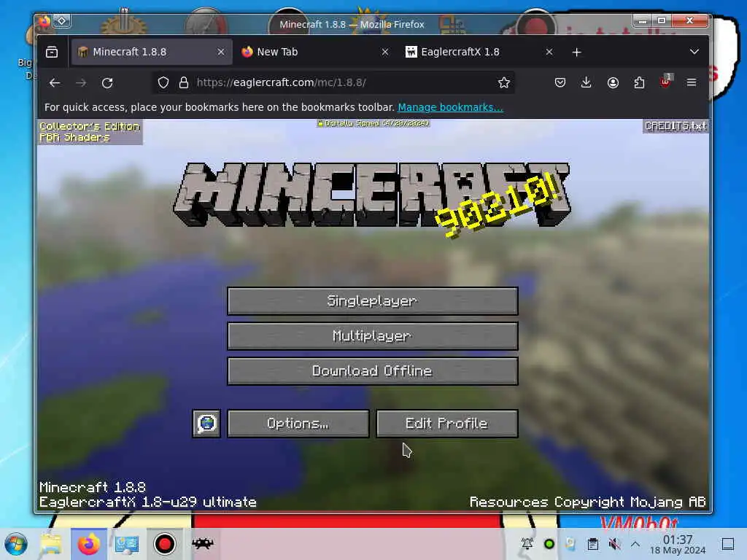Bookmark this page with the star
Viewport: 747px width, 560px height.
point(503,83)
